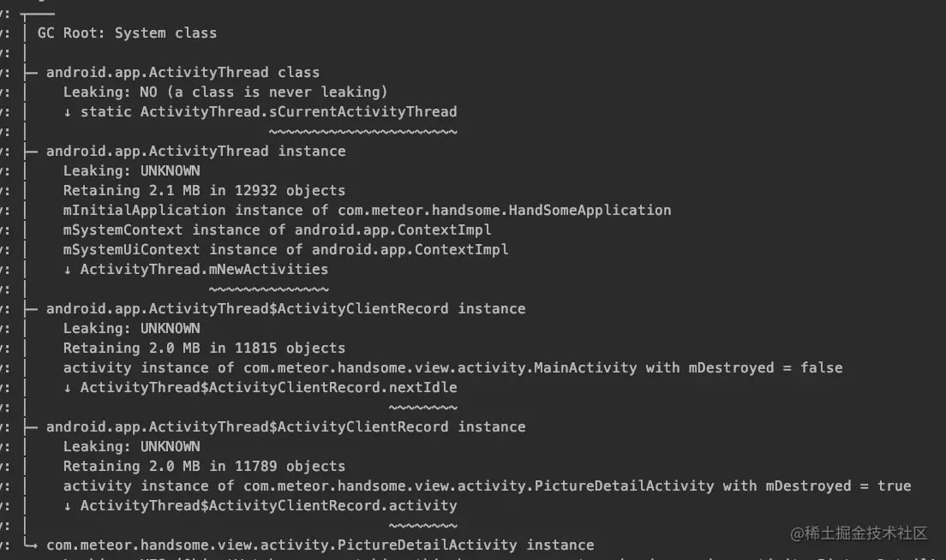Image resolution: width=946 pixels, height=560 pixels.
Task: Click ActivityClientRecord.activity reference
Action: click(x=268, y=506)
